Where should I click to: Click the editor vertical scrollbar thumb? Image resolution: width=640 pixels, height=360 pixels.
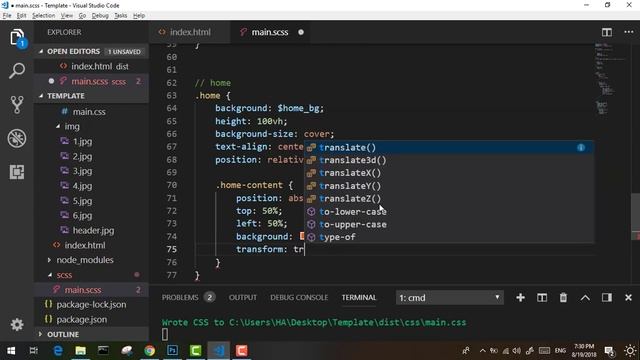tap(635, 216)
